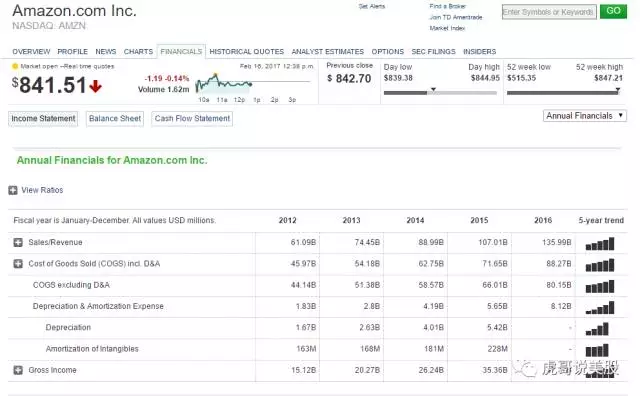Click the day low-high range bar

440,93
